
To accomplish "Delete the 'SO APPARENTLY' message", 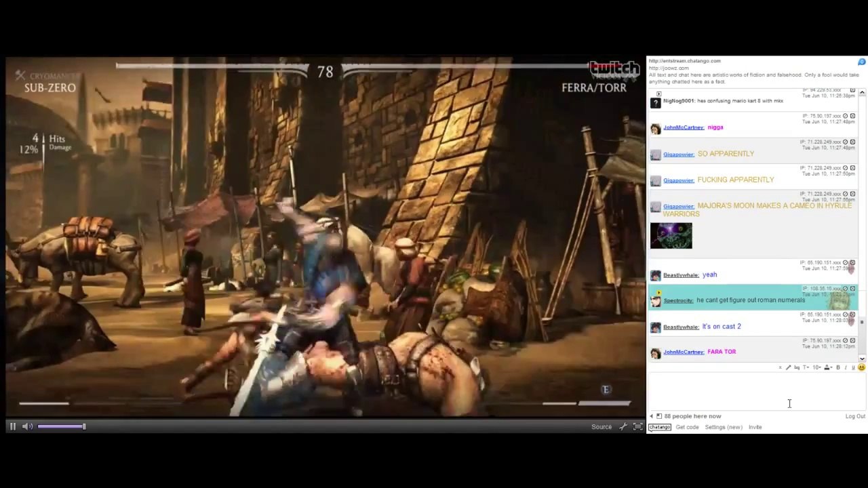I will [x=852, y=142].
